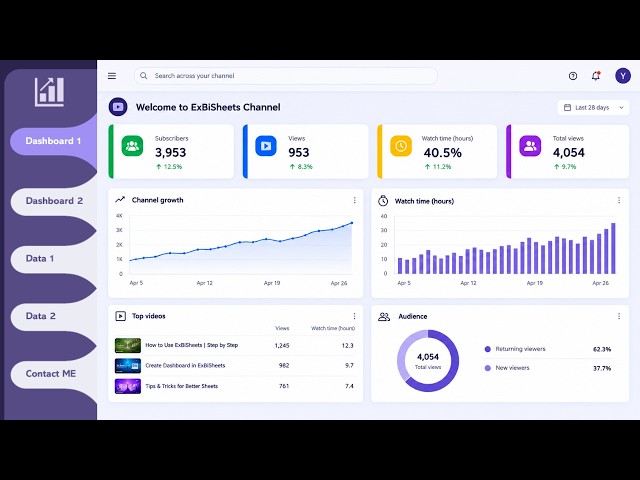Open the Data 2 tab
The width and height of the screenshot is (640, 480).
[53, 316]
